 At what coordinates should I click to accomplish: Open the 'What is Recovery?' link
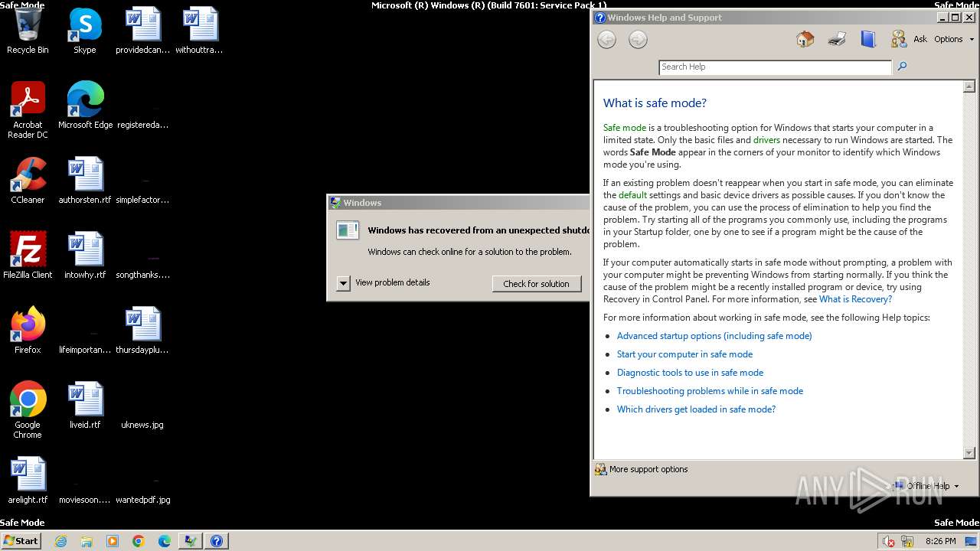point(855,299)
